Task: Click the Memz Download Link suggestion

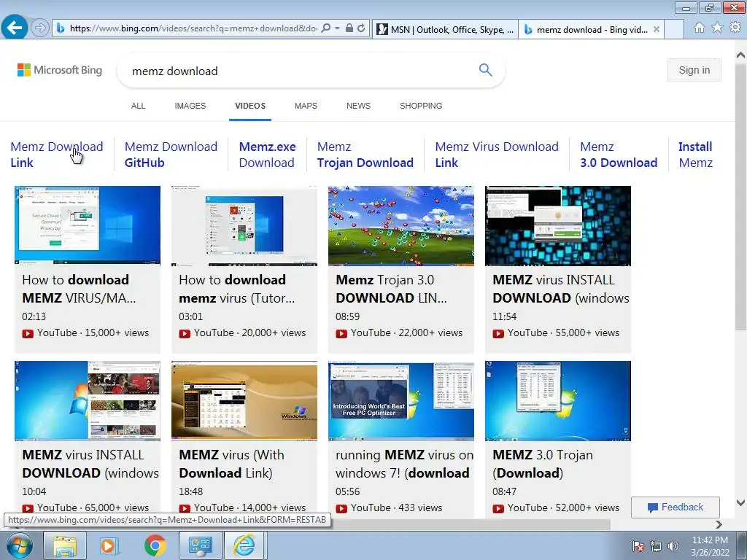Action: (x=57, y=155)
